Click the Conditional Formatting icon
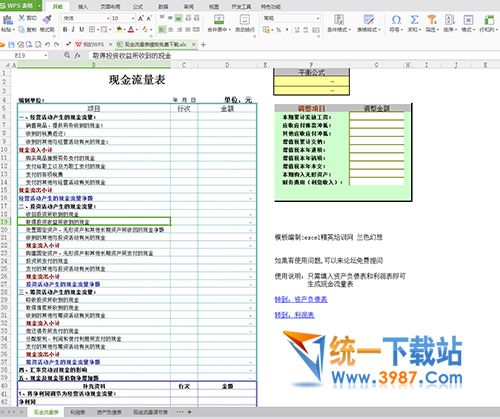This screenshot has width=500, height=419. [x=339, y=20]
